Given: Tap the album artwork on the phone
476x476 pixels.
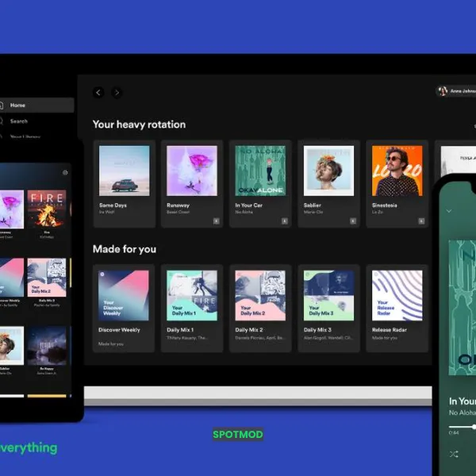Looking at the screenshot, I should tap(463, 308).
